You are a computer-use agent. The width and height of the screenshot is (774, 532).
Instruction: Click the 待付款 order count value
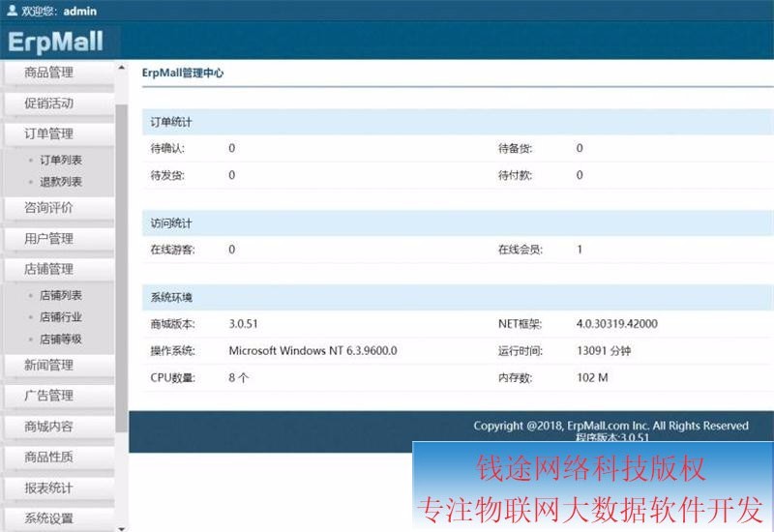pos(580,175)
